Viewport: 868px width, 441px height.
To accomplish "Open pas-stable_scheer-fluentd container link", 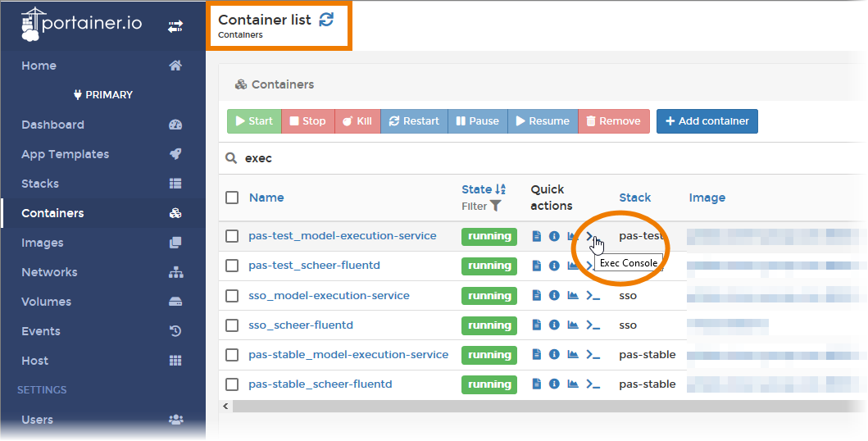I will pos(320,384).
